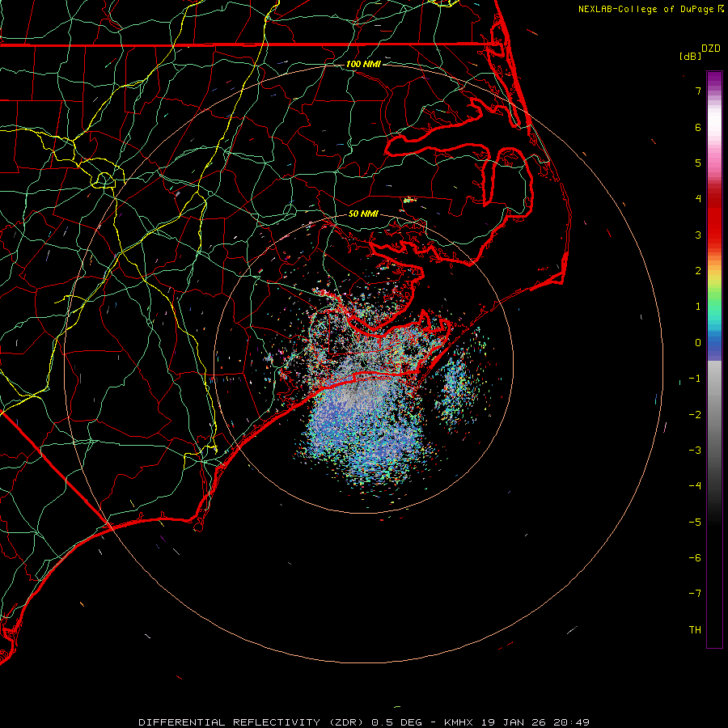Click the KMHX radar station identifier
Screen dimensions: 728x728
459,722
